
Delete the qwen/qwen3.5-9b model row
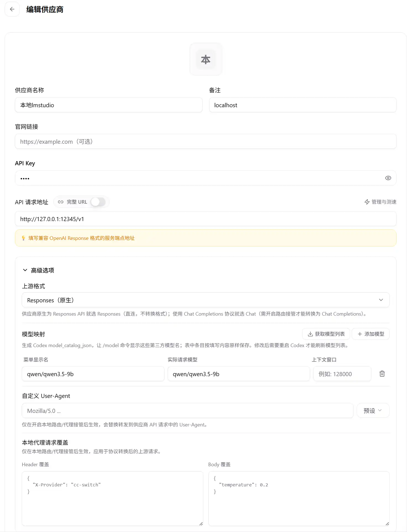tap(382, 374)
